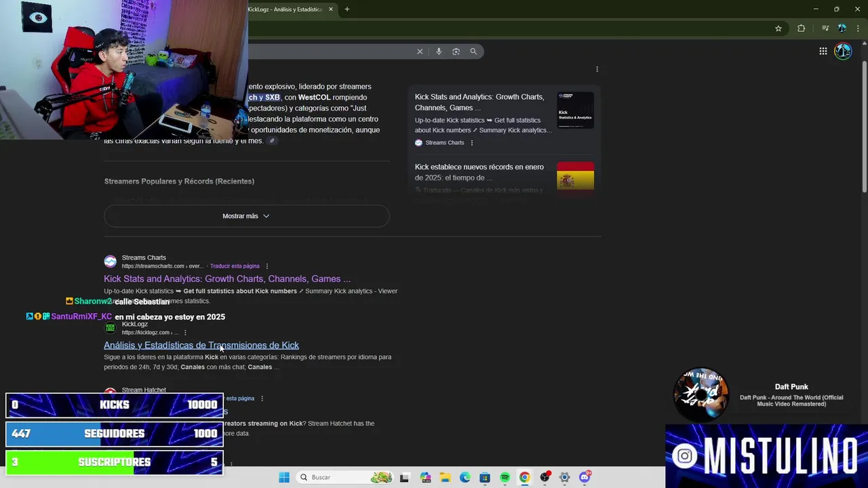Open options for the Streams Charts source card
Screen dimensions: 868x488
click(x=472, y=143)
